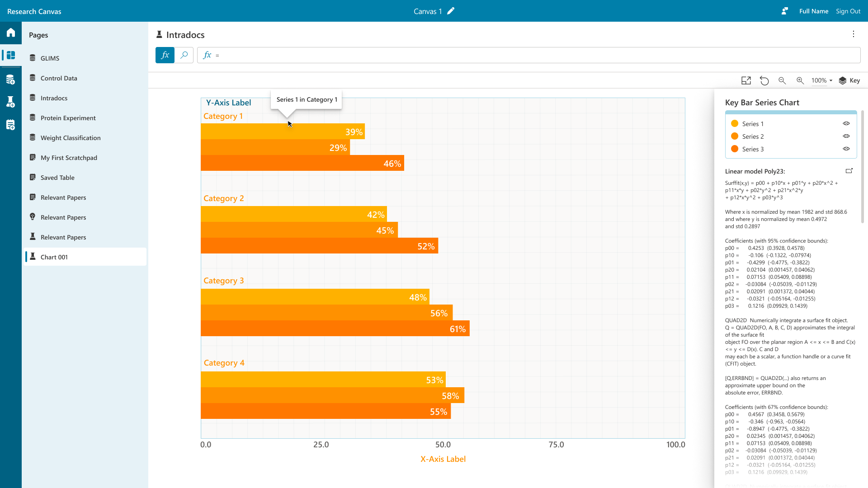Click the add experiment flask icon
The width and height of the screenshot is (868, 488).
(x=11, y=102)
